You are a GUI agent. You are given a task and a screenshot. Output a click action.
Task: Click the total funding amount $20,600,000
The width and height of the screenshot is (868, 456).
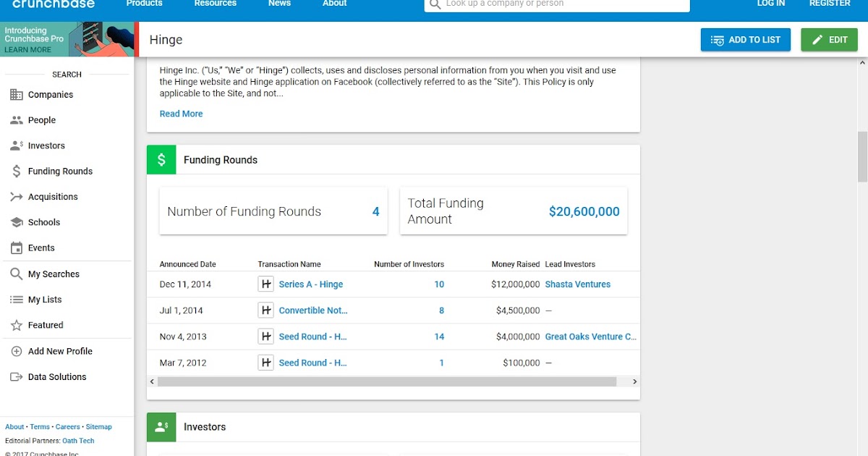tap(584, 211)
